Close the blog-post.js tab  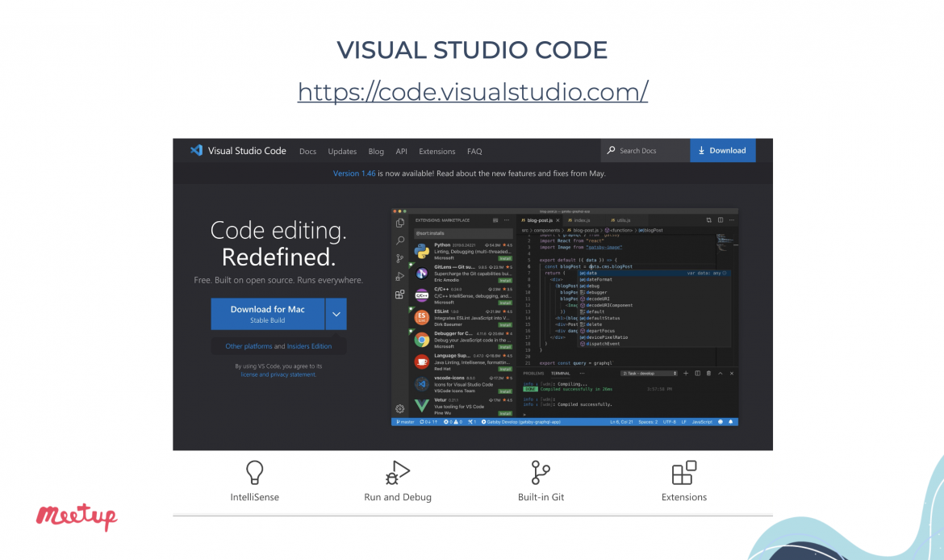tap(558, 220)
